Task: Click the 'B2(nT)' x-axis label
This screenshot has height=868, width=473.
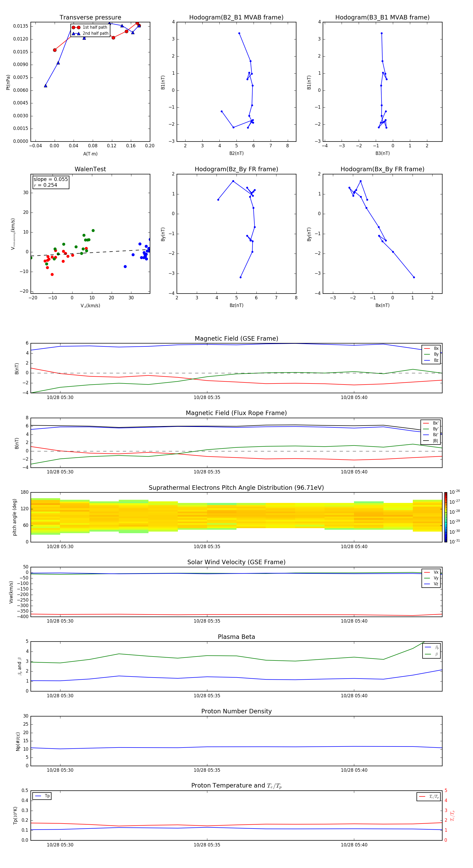Action: [x=236, y=153]
